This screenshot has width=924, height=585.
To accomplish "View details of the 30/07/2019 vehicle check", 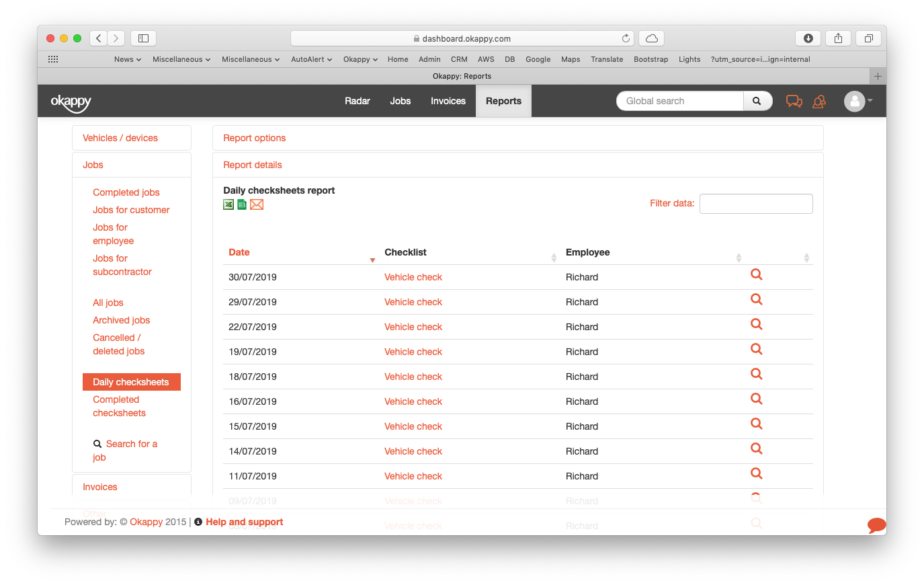I will tap(756, 274).
